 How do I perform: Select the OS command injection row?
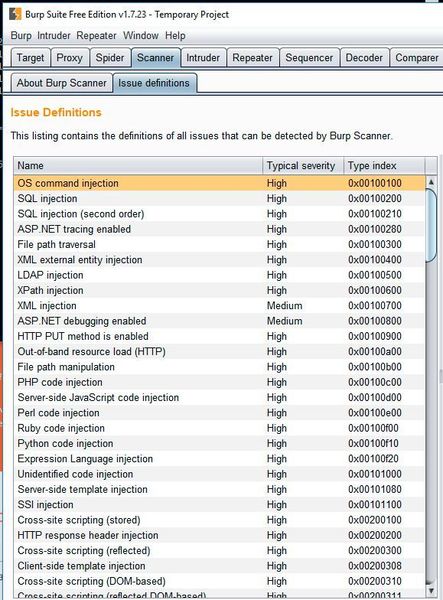click(219, 183)
